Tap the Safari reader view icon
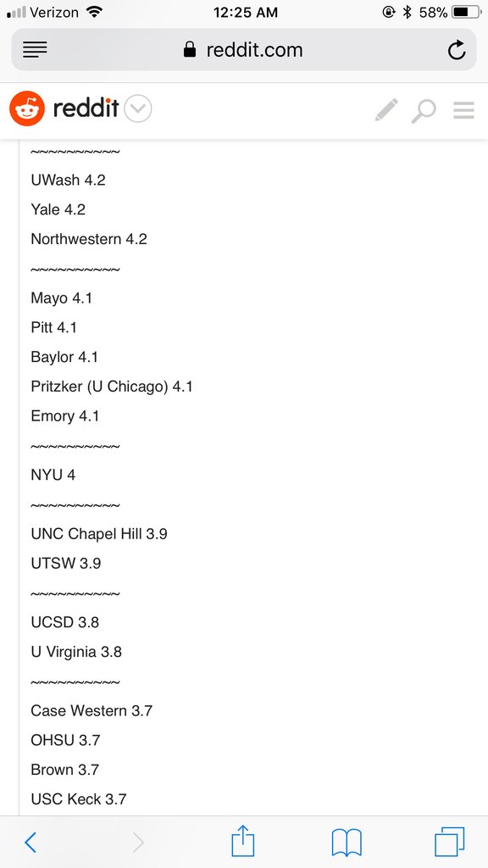 coord(35,50)
